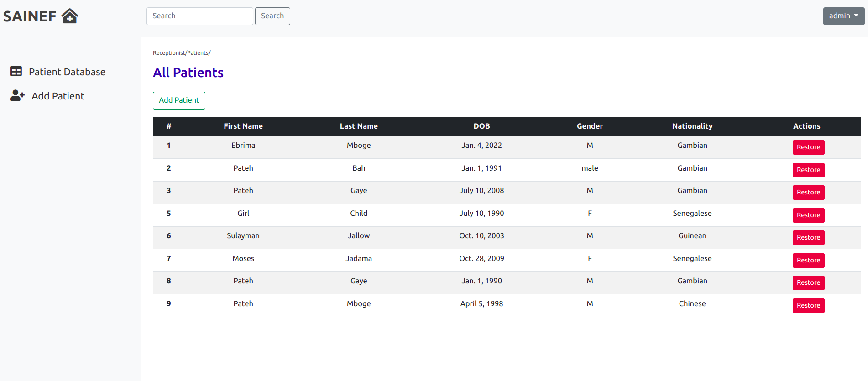This screenshot has height=381, width=868.
Task: Click the Receptionist/Patients/ breadcrumb
Action: 182,53
